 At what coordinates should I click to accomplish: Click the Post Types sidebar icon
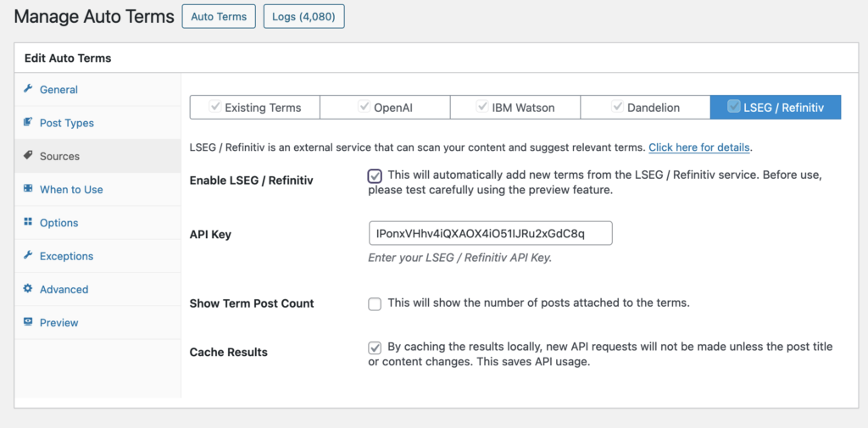click(28, 122)
